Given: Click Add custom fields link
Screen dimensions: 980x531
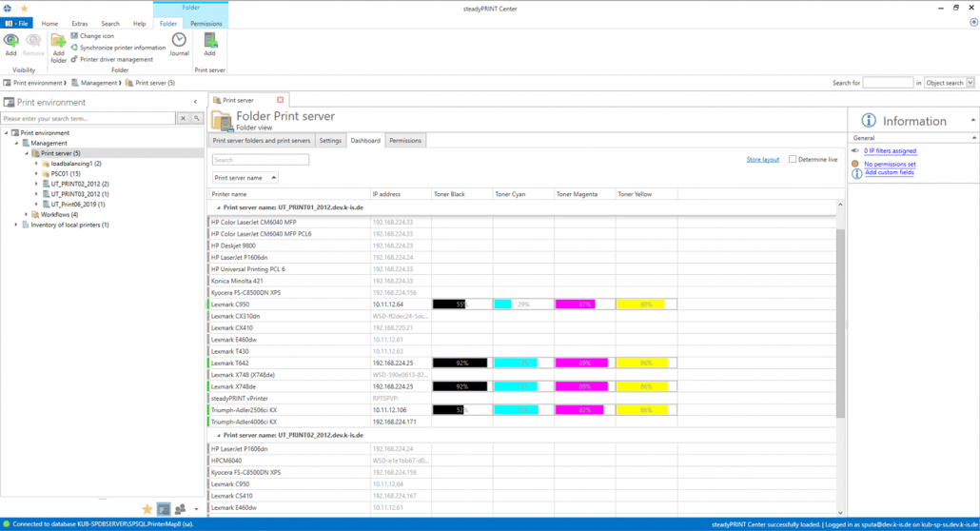Looking at the screenshot, I should tap(890, 172).
